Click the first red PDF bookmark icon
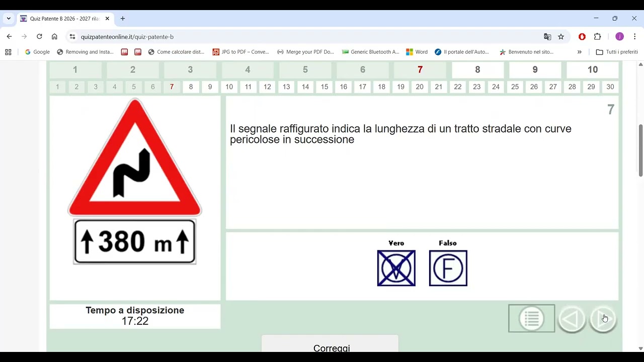Viewport: 644px width, 362px height. click(124, 52)
